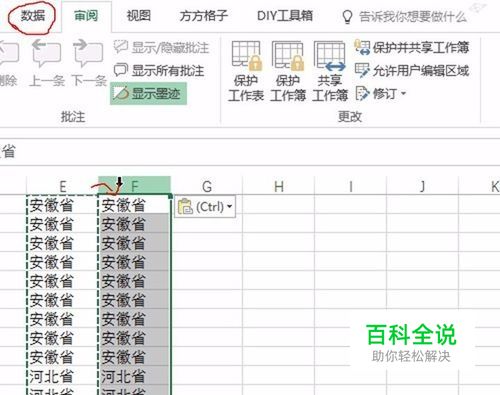This screenshot has width=500, height=395.
Task: Click the formula bar content
Action: 250,152
